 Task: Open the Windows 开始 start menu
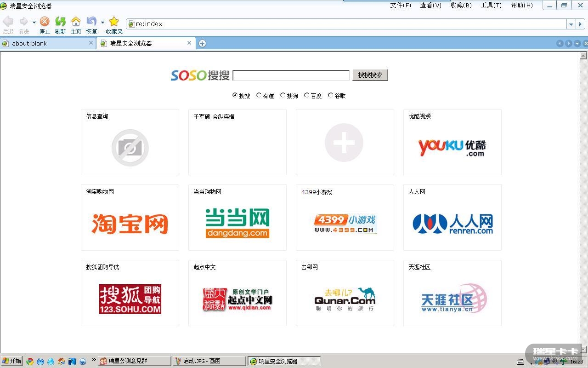[12, 361]
